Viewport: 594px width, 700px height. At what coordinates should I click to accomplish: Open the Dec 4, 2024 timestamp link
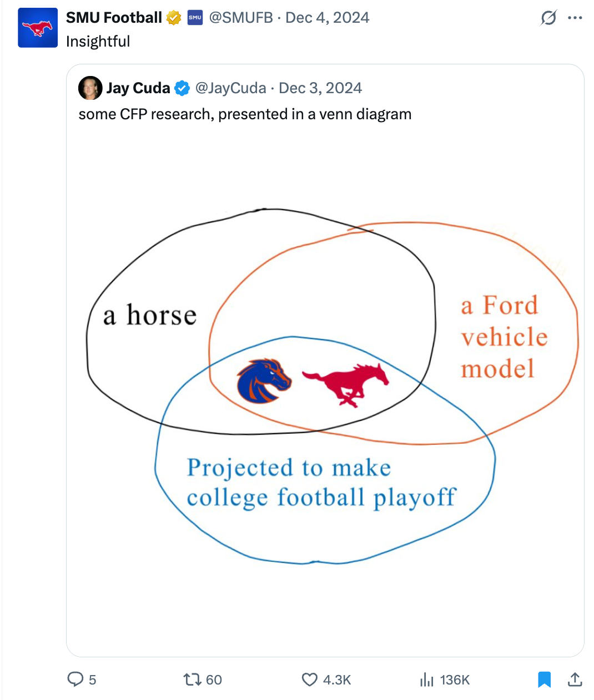[327, 18]
